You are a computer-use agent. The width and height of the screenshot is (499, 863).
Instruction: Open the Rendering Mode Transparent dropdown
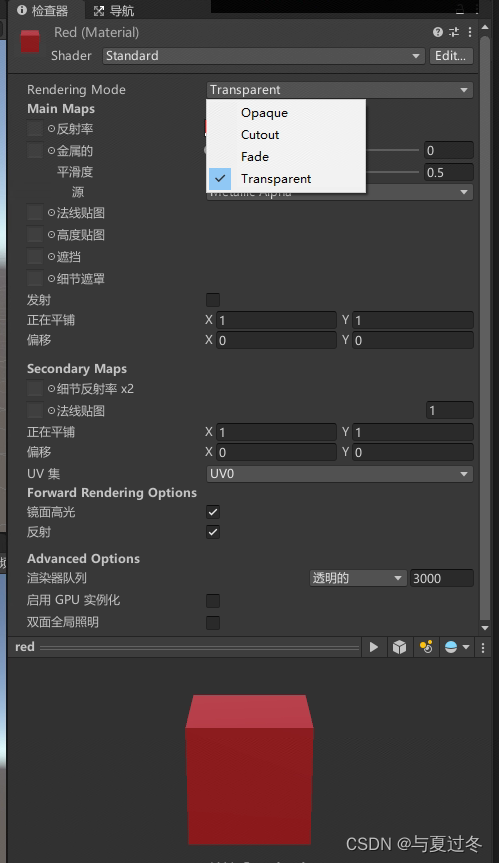(340, 90)
